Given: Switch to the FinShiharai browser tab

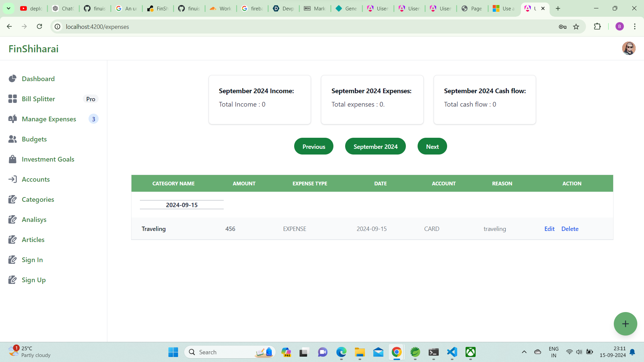Looking at the screenshot, I should coord(158,8).
